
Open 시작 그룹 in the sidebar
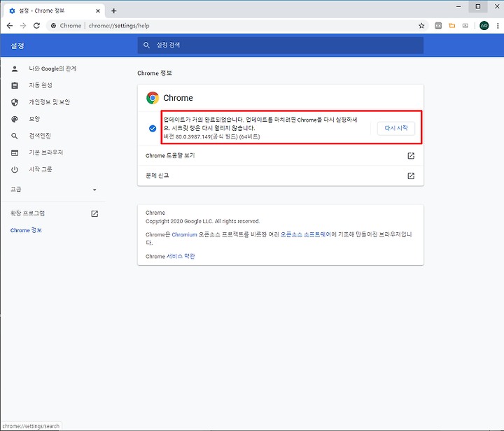click(41, 169)
